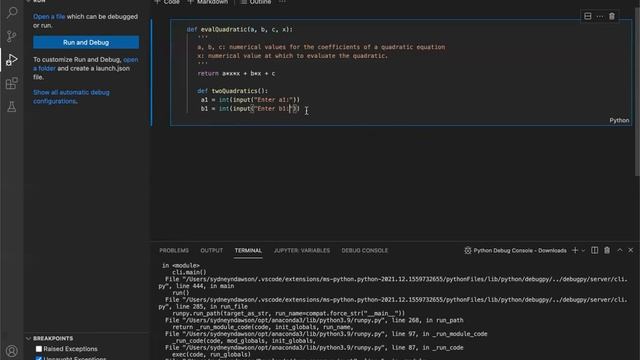Image resolution: width=640 pixels, height=360 pixels.
Task: Open the Jupyter: Variables tab
Action: [302, 251]
